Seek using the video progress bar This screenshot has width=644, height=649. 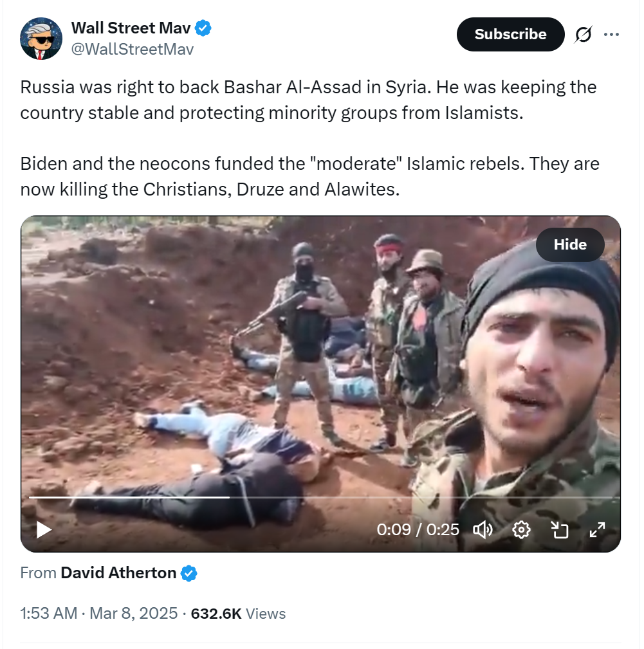pyautogui.click(x=321, y=497)
